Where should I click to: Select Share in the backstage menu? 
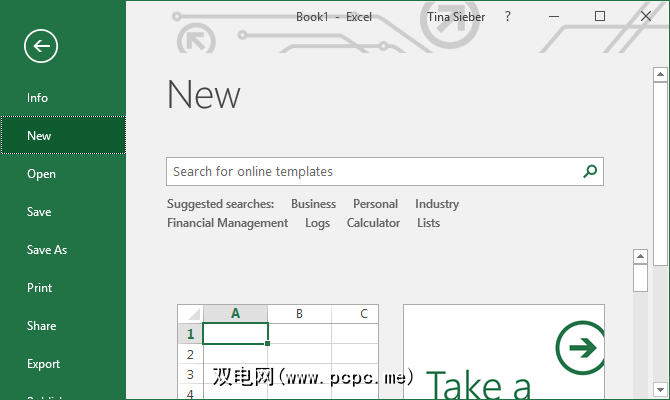point(42,326)
